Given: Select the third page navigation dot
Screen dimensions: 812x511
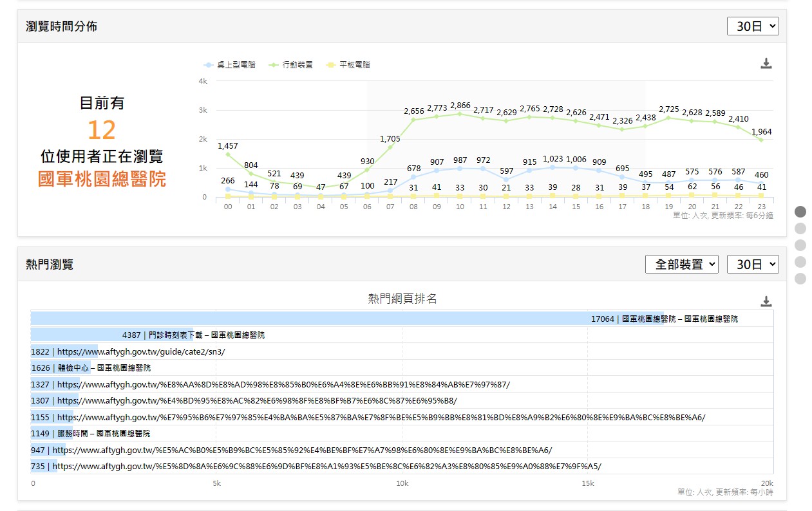Looking at the screenshot, I should point(800,245).
